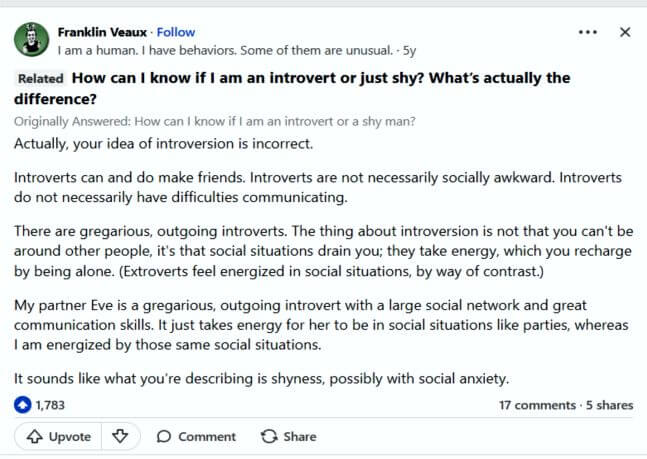The image size is (647, 459).
Task: Share this answer
Action: (x=289, y=437)
